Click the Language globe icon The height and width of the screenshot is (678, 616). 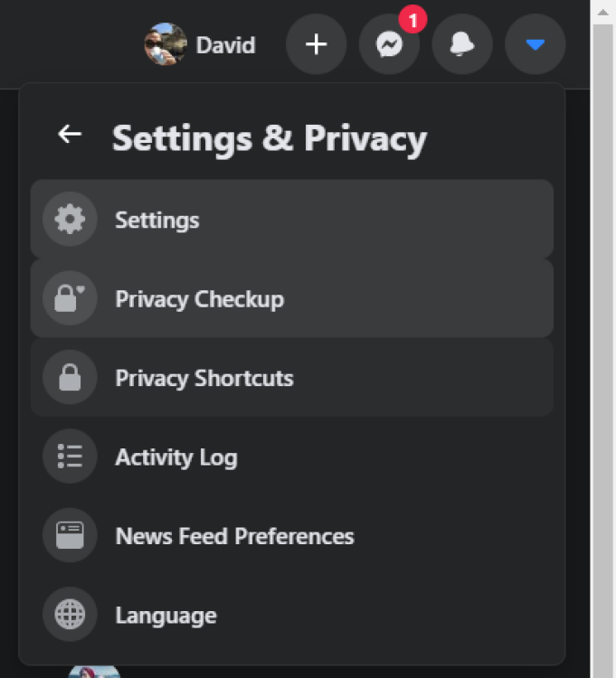[x=70, y=614]
